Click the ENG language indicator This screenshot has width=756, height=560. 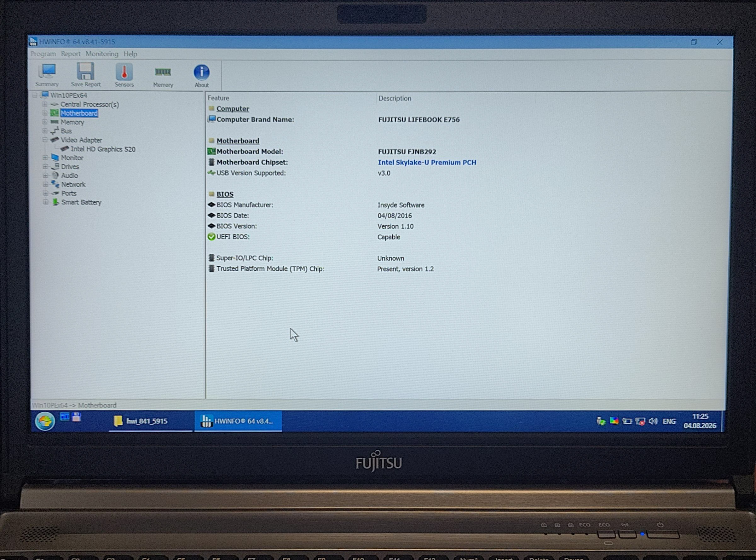click(669, 421)
